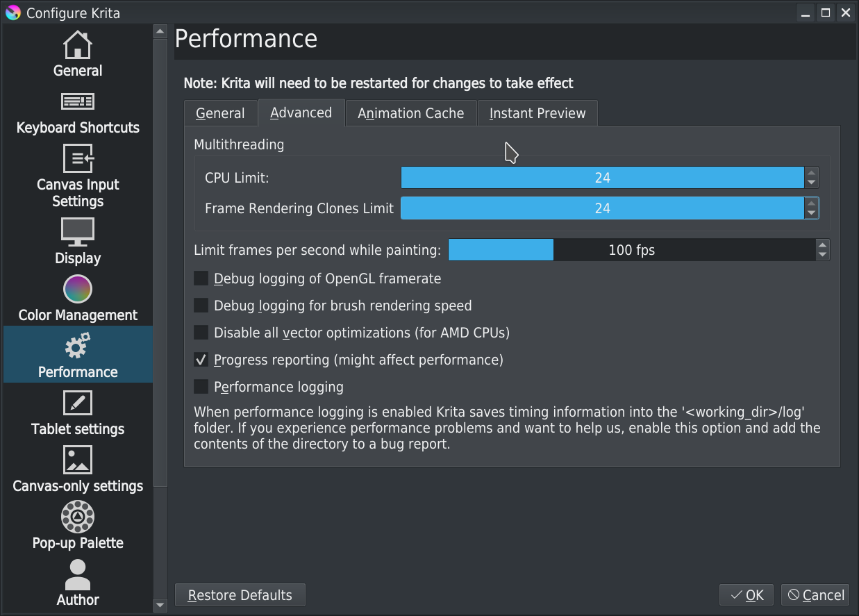Switch to the Instant Preview tab

[x=537, y=113]
